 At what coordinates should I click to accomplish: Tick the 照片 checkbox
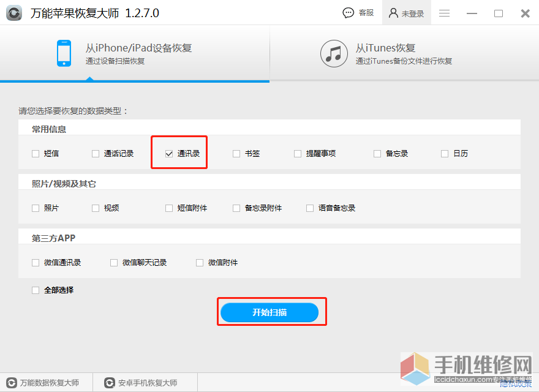pos(36,208)
